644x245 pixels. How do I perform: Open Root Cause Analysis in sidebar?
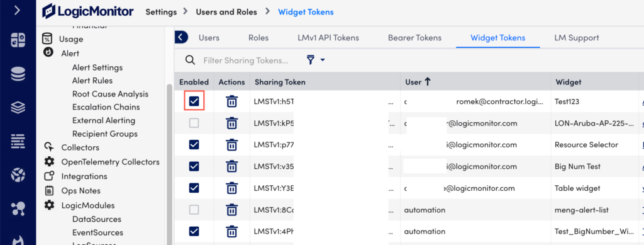(x=111, y=94)
